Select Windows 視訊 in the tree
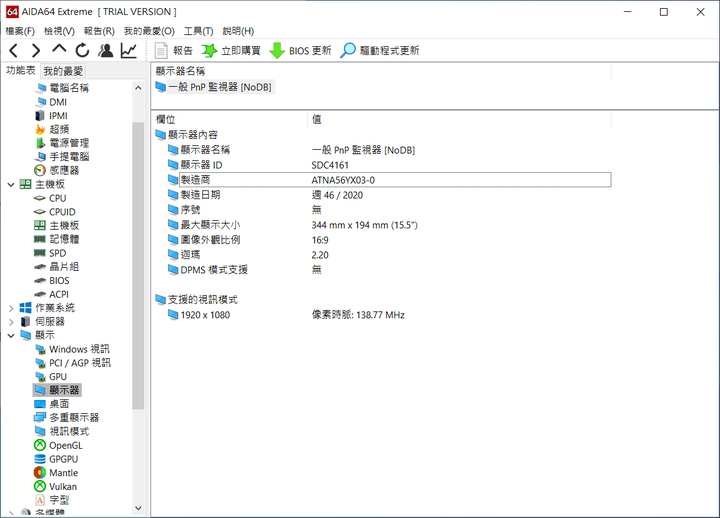This screenshot has height=518, width=720. pos(72,349)
